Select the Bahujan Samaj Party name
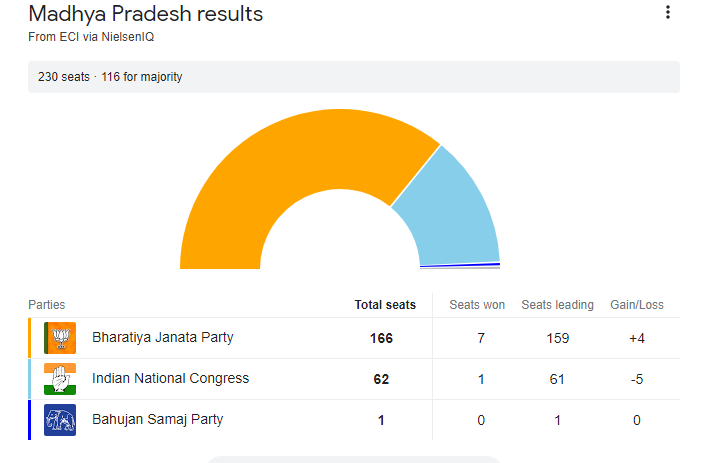This screenshot has width=722, height=463. coord(157,419)
